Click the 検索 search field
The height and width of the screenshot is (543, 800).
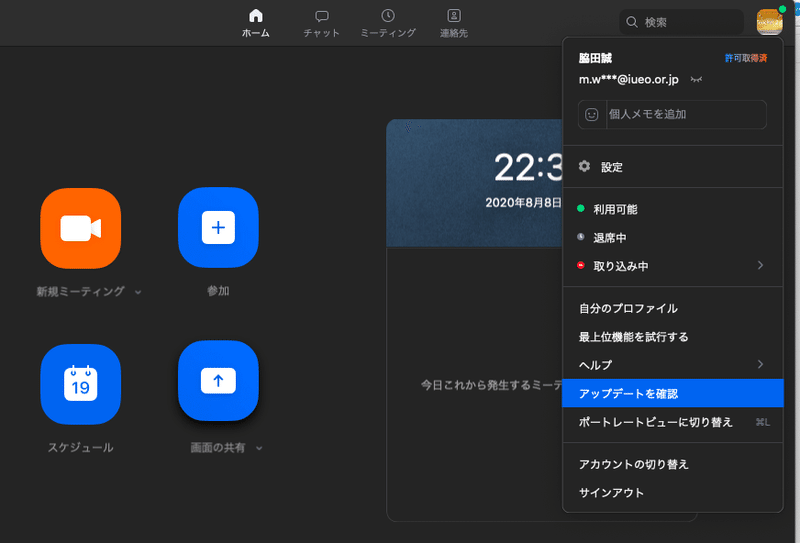[x=682, y=22]
